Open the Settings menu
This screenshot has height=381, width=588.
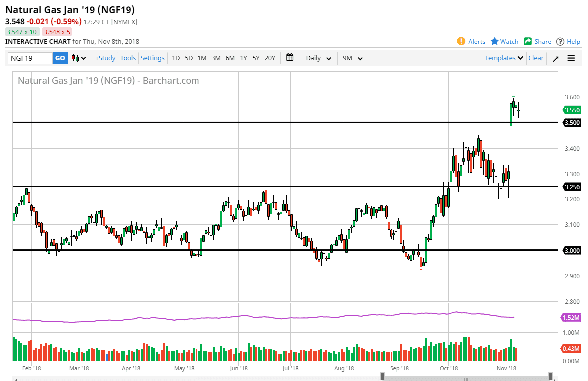tap(152, 58)
